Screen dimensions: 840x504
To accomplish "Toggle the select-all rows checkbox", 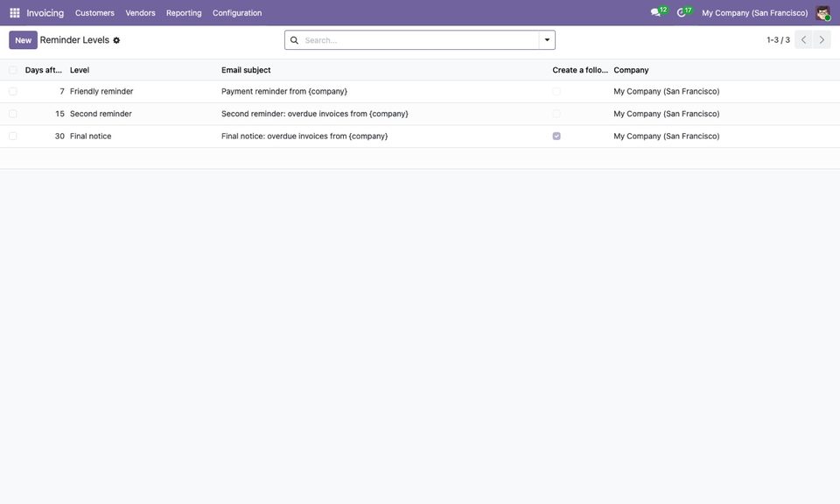I will click(13, 70).
